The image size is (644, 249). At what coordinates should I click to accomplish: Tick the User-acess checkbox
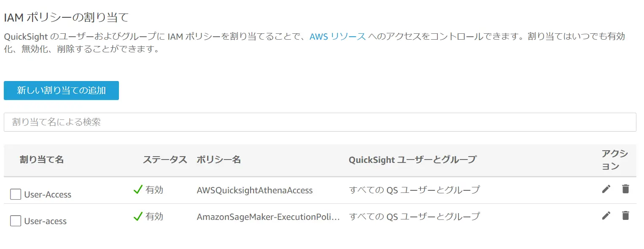click(16, 221)
